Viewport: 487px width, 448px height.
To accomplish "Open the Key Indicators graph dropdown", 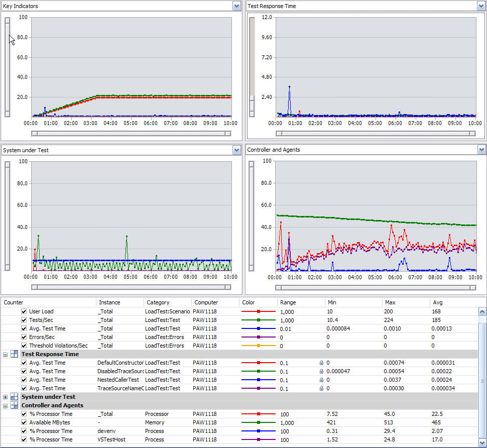I will click(236, 6).
